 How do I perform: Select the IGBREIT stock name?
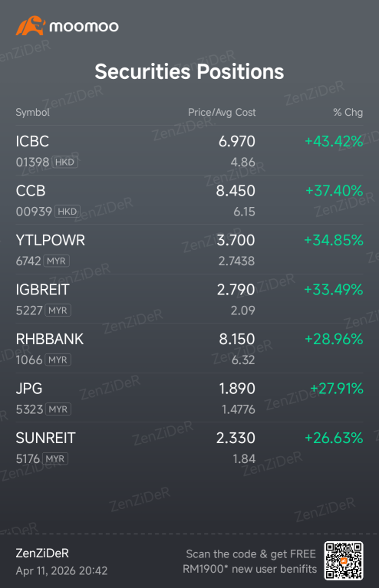point(42,290)
